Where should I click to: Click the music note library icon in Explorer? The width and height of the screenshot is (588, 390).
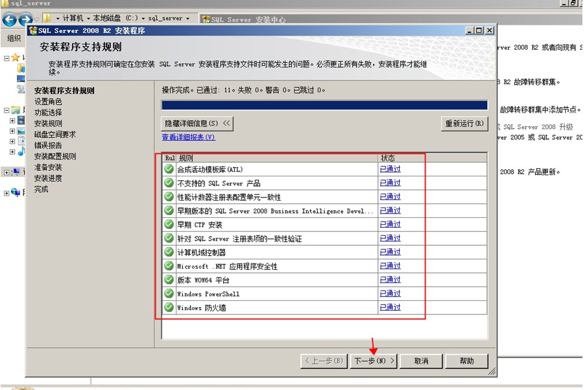pyautogui.click(x=21, y=151)
